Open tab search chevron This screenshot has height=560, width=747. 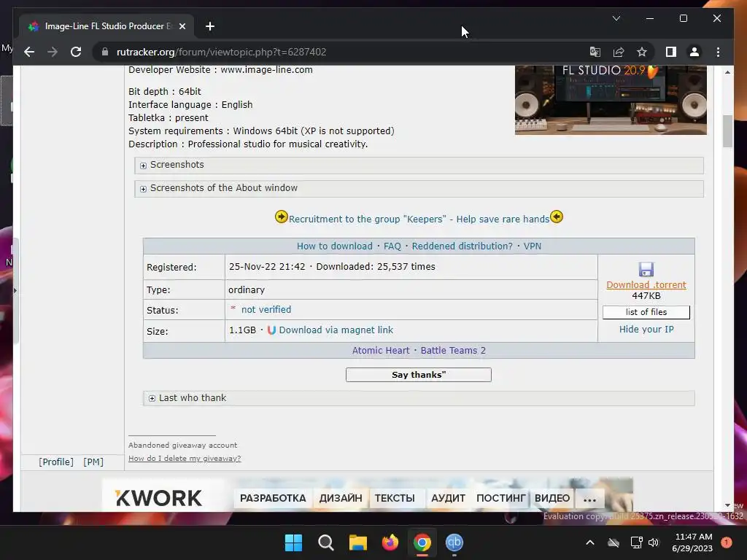coord(616,18)
